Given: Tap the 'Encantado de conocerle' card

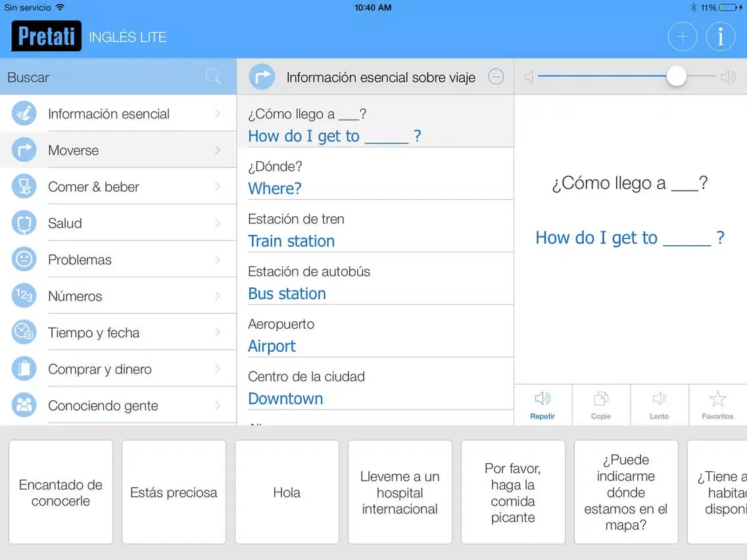Looking at the screenshot, I should (x=60, y=492).
